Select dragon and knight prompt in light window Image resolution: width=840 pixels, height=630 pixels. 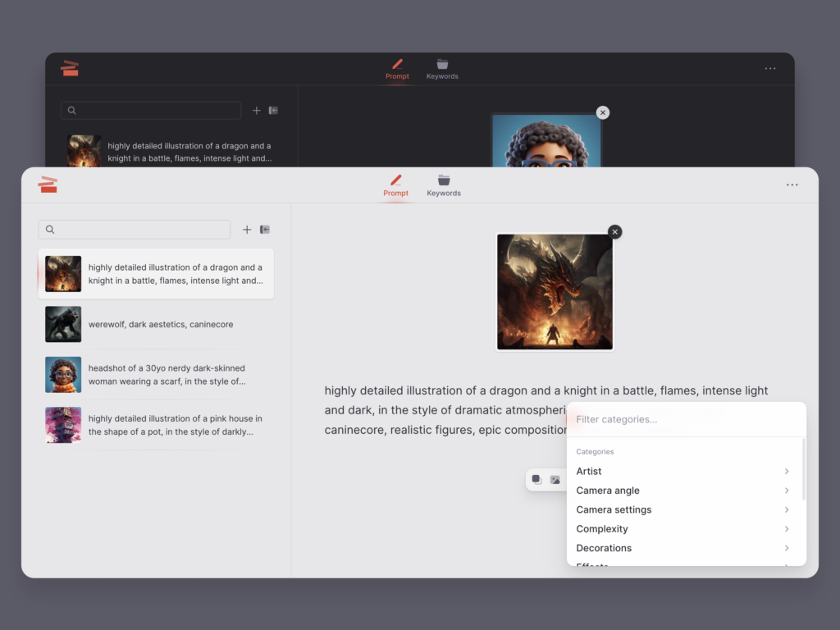pyautogui.click(x=156, y=274)
